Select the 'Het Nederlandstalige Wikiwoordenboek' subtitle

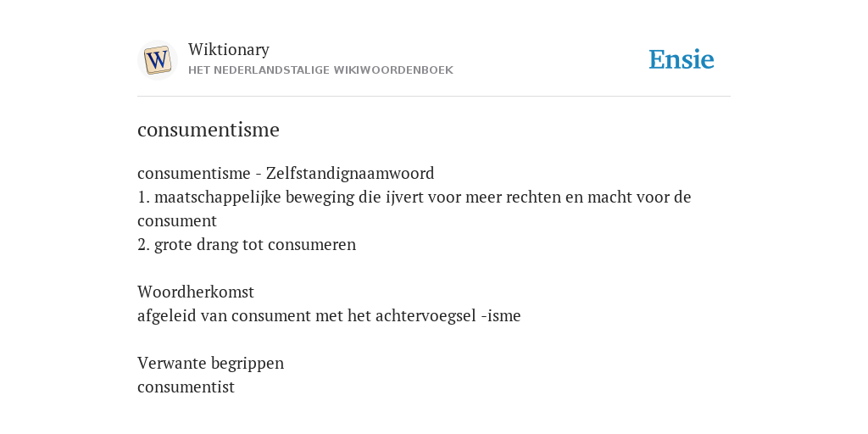[320, 70]
